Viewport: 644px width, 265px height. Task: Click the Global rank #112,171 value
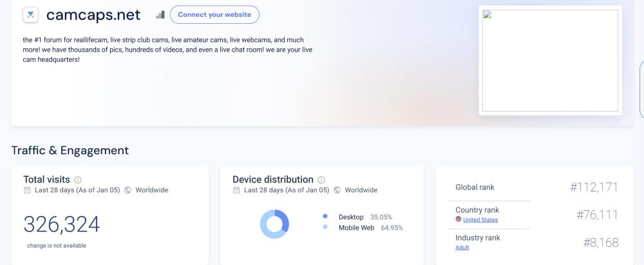tap(593, 188)
